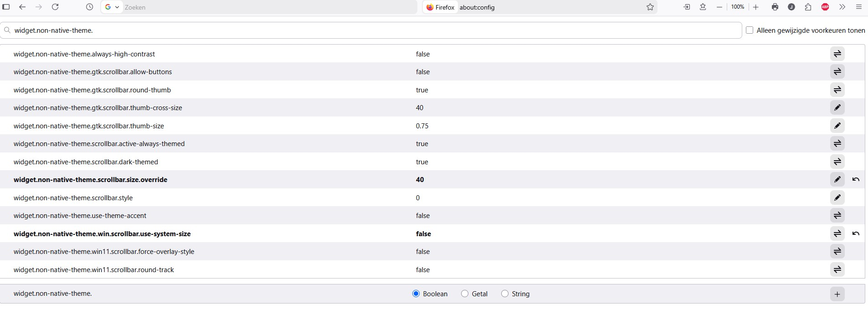Add new preference with the plus button
Image resolution: width=868 pixels, height=319 pixels.
[837, 294]
